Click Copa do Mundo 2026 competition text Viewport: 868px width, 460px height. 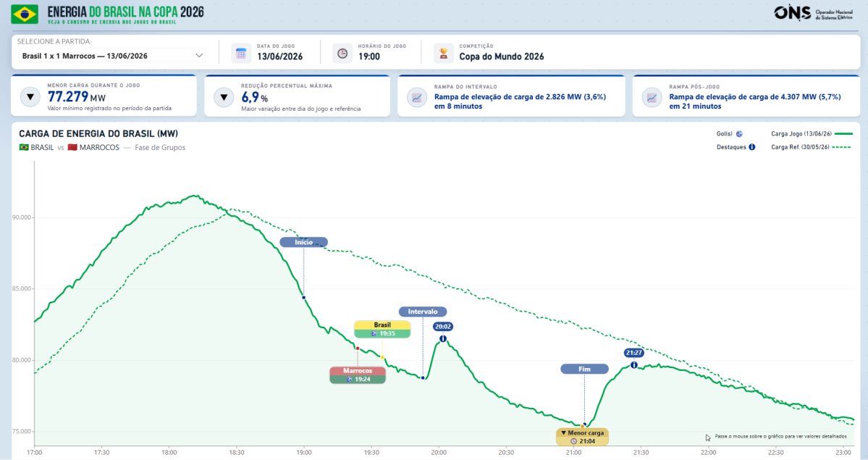pos(502,57)
